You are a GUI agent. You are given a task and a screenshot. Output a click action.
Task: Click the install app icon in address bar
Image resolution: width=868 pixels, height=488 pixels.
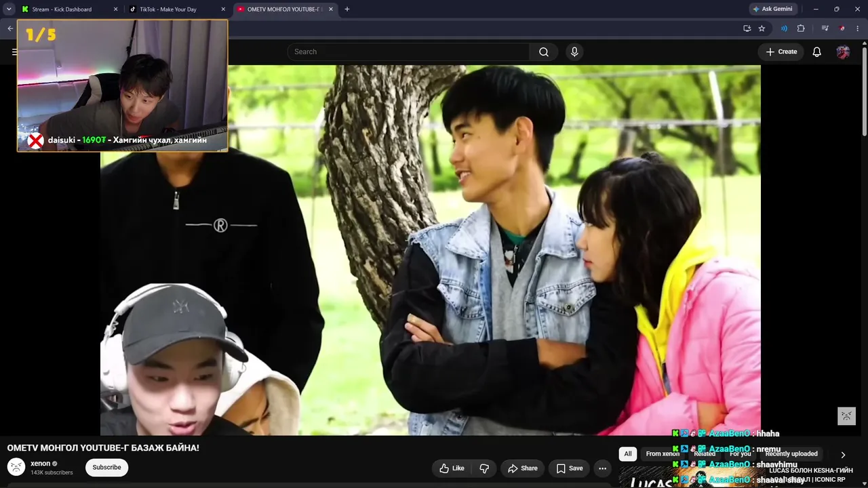[x=747, y=28]
